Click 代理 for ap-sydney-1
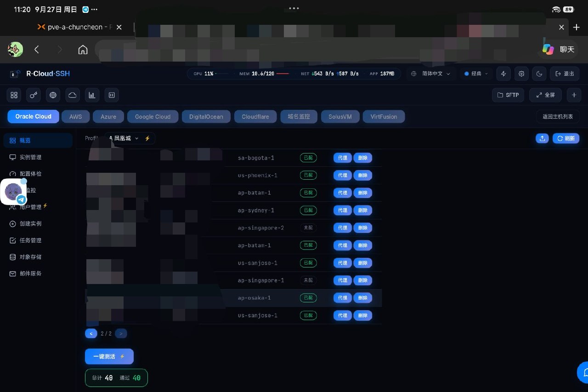This screenshot has height=392, width=588. click(343, 210)
